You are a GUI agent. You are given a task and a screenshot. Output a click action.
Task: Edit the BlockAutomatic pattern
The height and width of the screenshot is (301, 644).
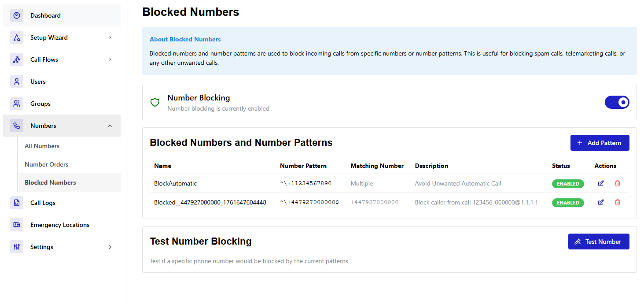(601, 183)
